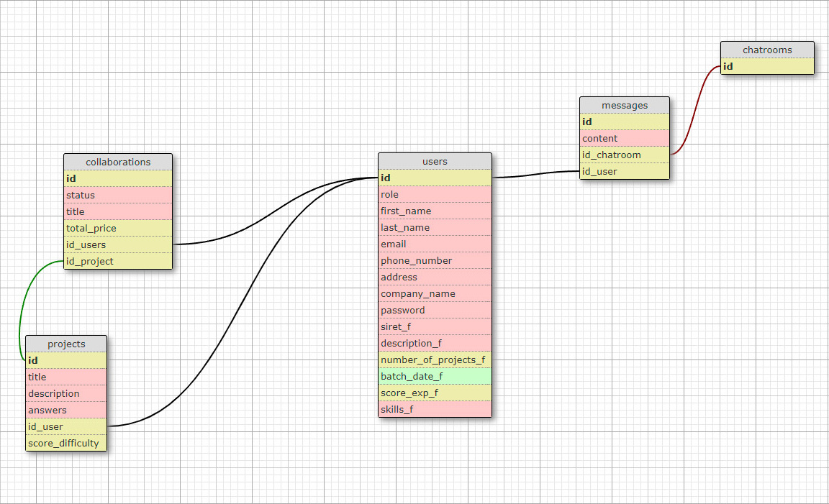Viewport: 829px width, 504px height.
Task: Click the skills_f field
Action: [435, 409]
